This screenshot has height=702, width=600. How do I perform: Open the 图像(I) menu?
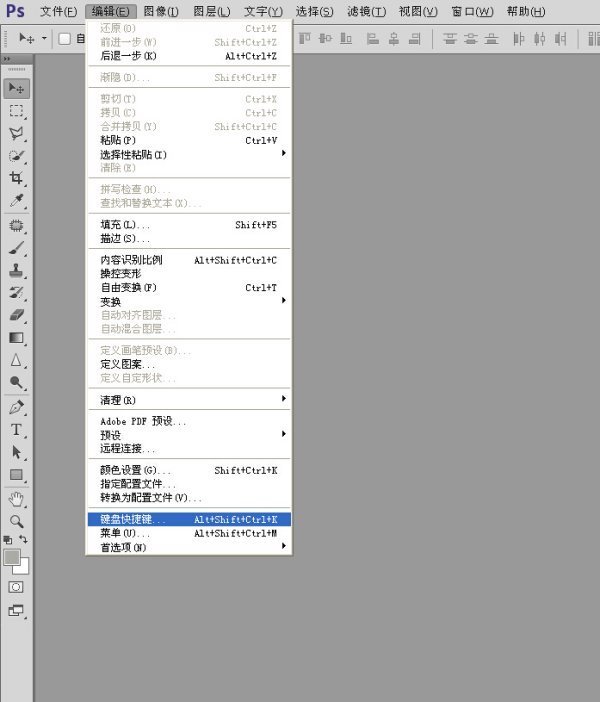pos(161,12)
